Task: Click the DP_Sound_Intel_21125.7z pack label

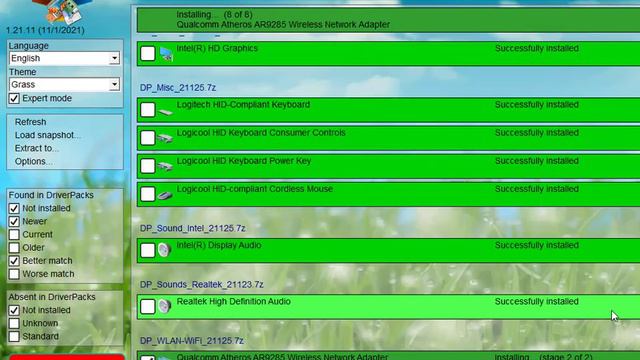Action: [x=193, y=228]
